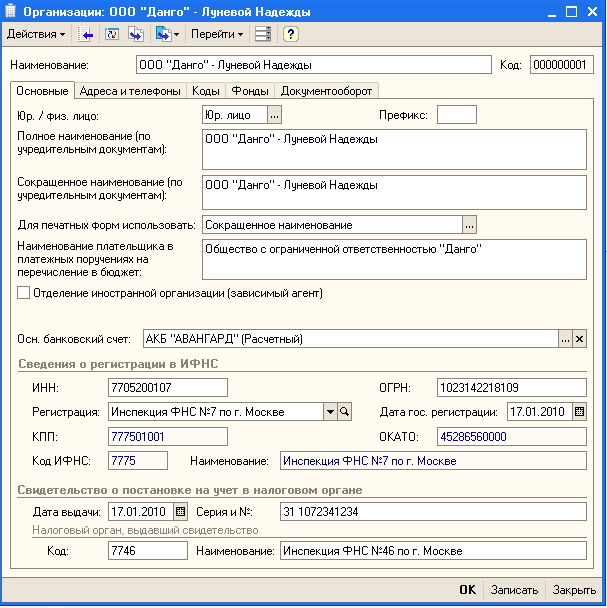Click the red-blue refresh icon in toolbar
This screenshot has width=607, height=608.
tap(112, 34)
